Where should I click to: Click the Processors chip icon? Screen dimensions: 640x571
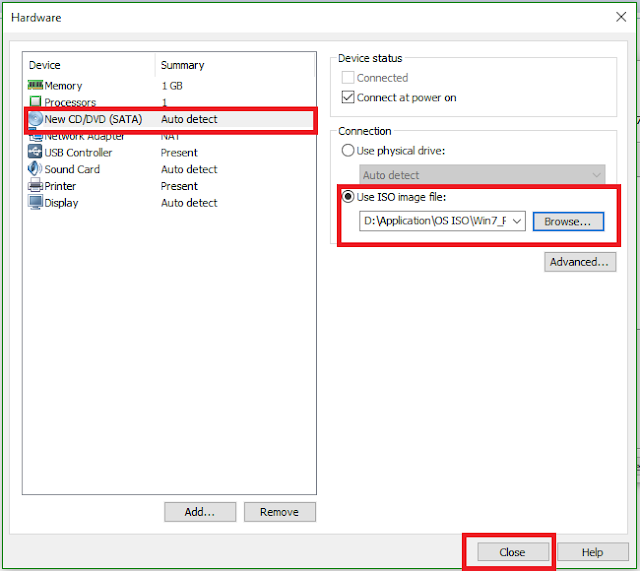pos(35,101)
